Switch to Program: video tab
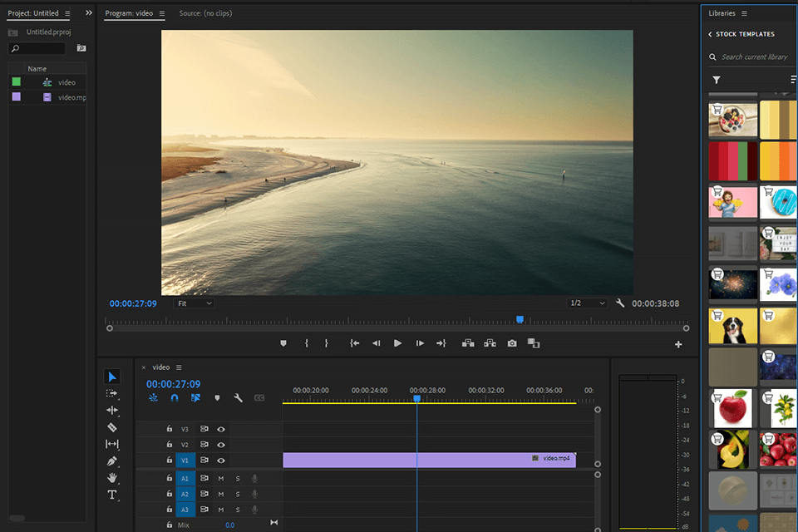The width and height of the screenshot is (798, 532). click(x=129, y=13)
